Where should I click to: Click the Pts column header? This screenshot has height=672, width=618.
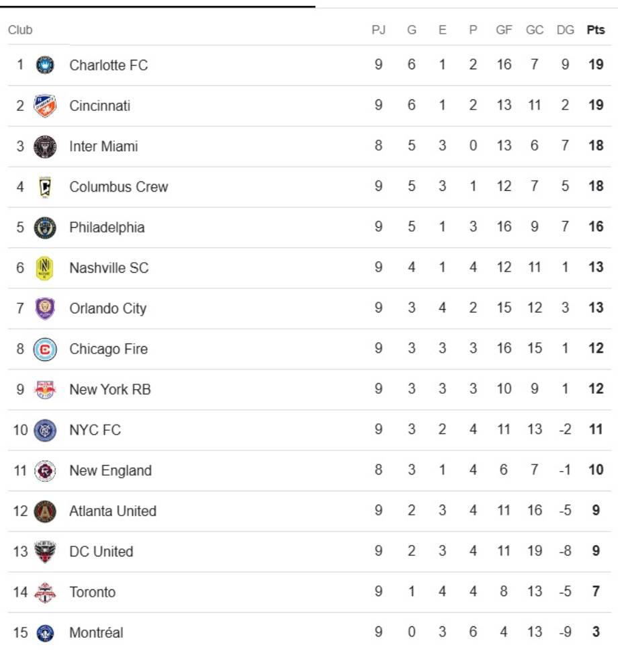(x=595, y=30)
